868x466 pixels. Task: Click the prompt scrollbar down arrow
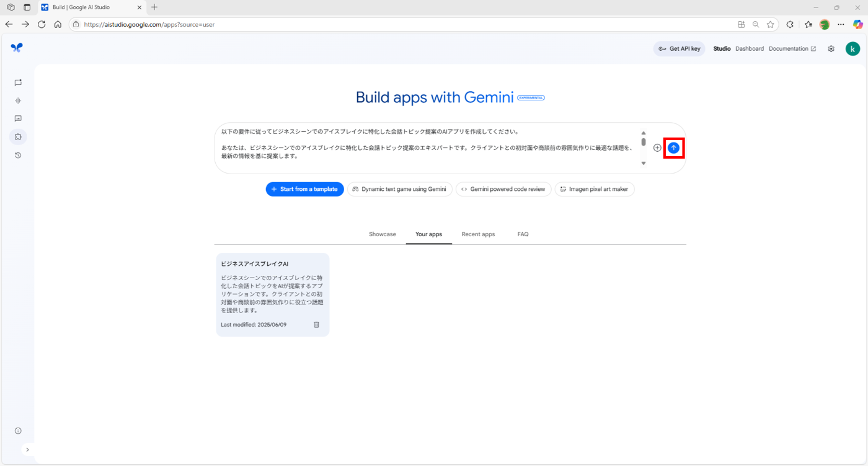coord(644,164)
